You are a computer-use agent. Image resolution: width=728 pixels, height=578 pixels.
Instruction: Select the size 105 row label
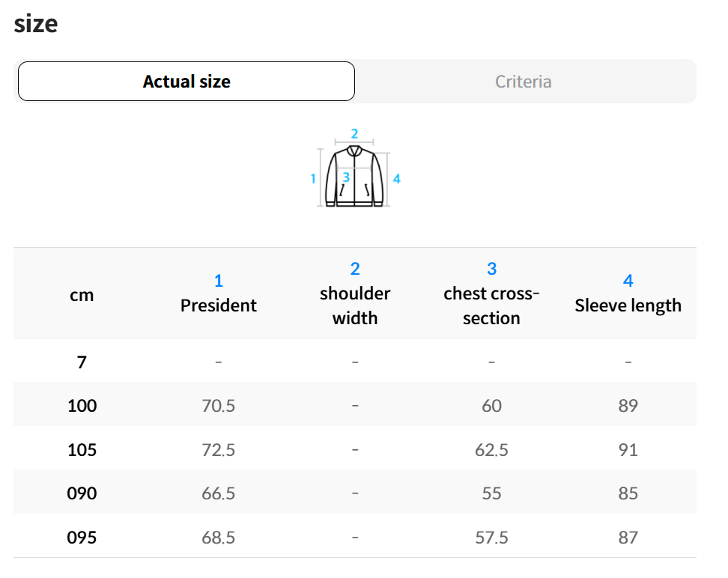pos(82,450)
